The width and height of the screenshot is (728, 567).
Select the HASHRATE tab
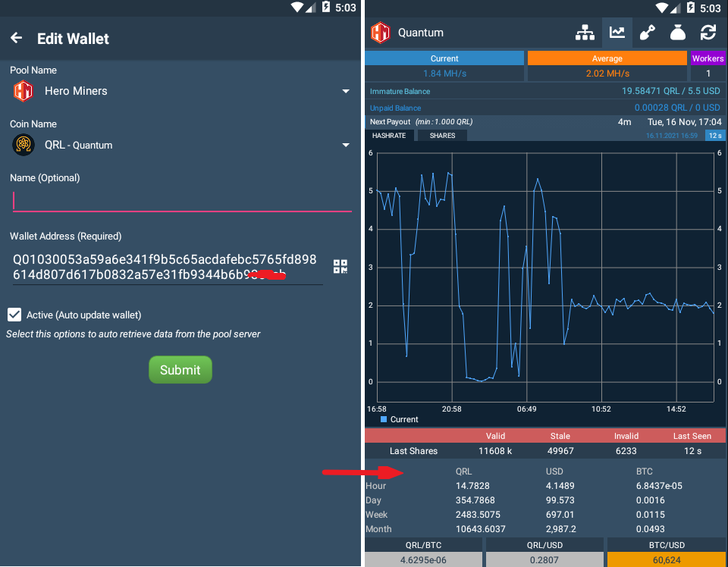click(x=390, y=135)
